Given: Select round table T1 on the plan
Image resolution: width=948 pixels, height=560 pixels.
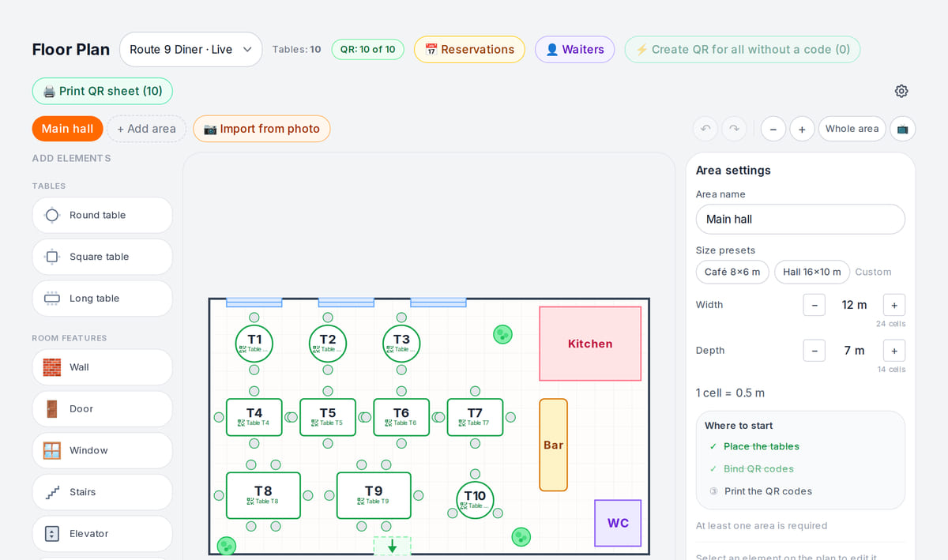Looking at the screenshot, I should (254, 344).
